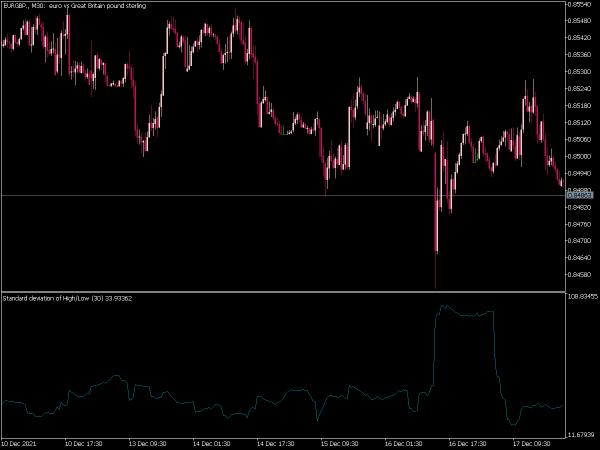Click the 0.84820 price axis label
The height and width of the screenshot is (450, 600).
[x=579, y=207]
